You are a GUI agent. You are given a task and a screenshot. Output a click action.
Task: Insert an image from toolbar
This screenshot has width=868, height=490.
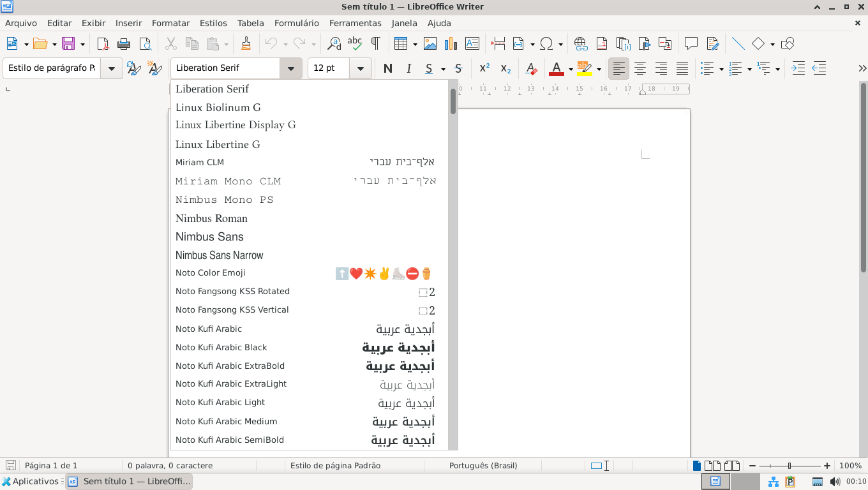430,44
